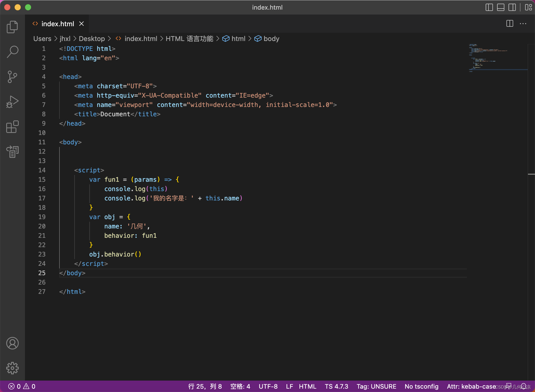Open the Extensions view
This screenshot has height=392, width=535.
(x=12, y=127)
